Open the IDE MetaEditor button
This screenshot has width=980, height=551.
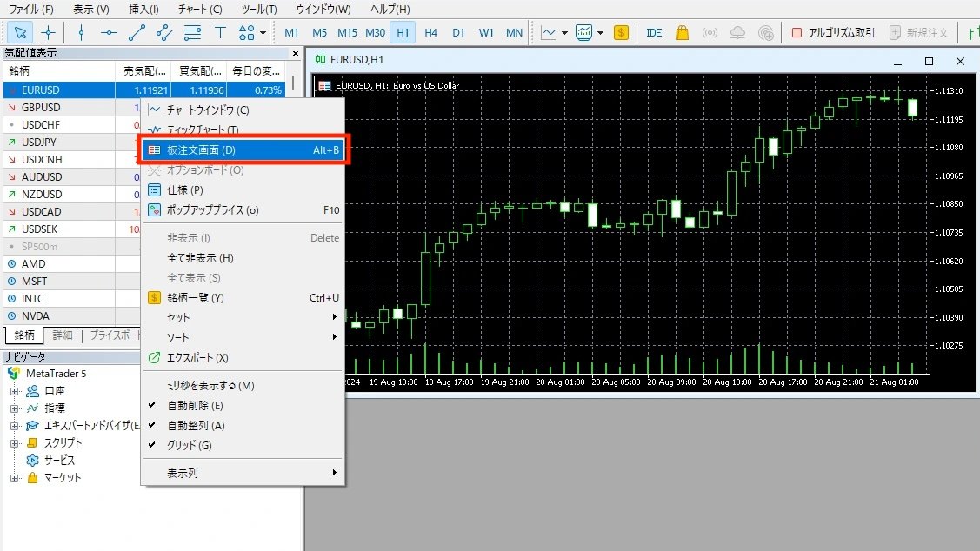pyautogui.click(x=654, y=32)
